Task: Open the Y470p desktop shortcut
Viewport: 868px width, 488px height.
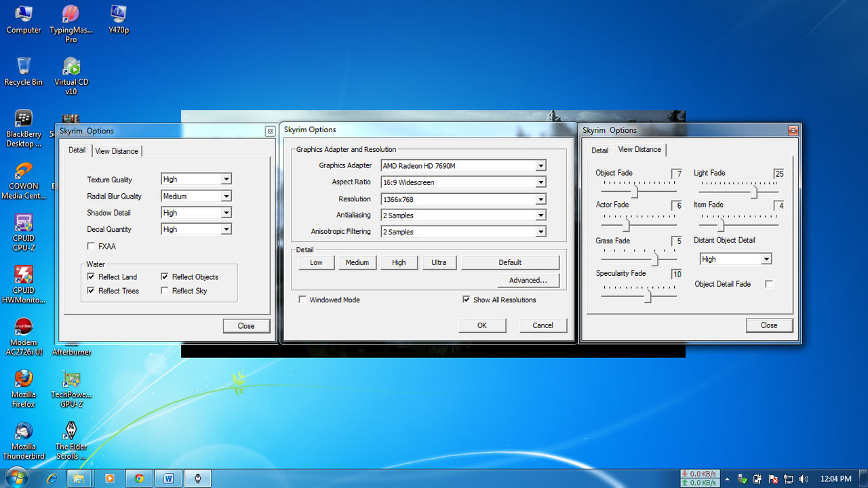Action: (x=118, y=20)
